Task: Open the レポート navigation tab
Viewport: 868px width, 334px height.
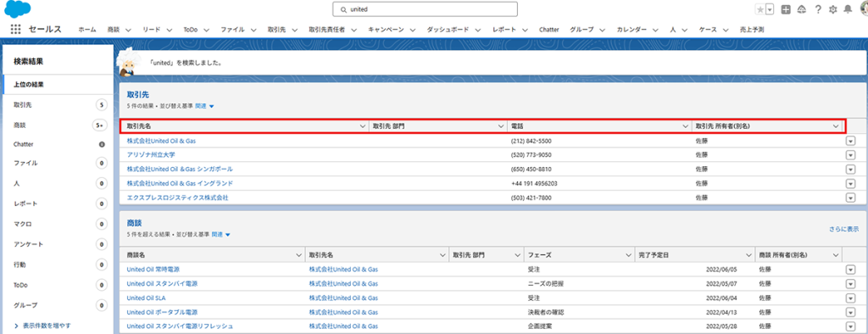Action: 504,30
